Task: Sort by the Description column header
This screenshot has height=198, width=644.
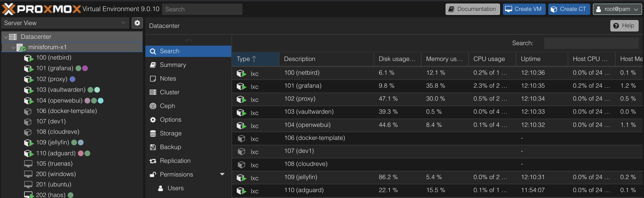Action: point(326,59)
